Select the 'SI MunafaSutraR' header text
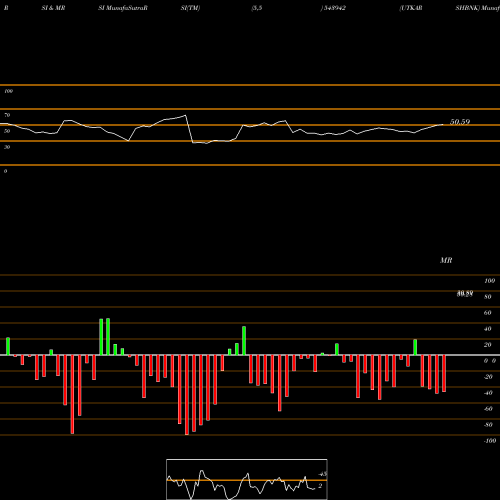 [x=123, y=8]
